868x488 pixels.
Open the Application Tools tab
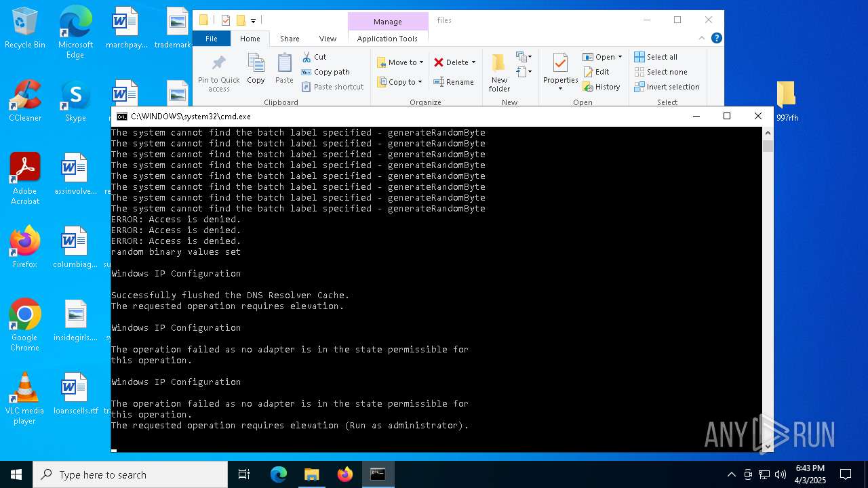pyautogui.click(x=387, y=39)
